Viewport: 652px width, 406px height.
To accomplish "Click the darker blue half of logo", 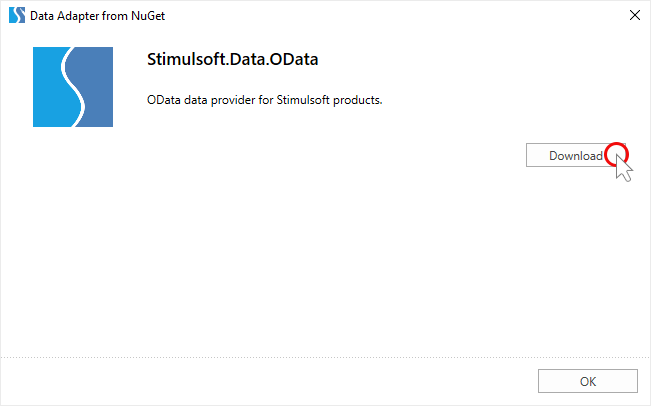I will coord(96,87).
